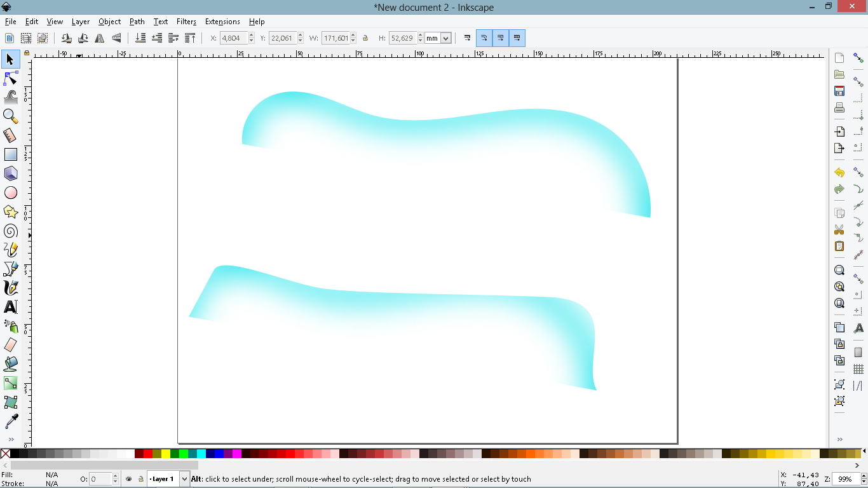868x488 pixels.
Task: Select the 3D Box tool
Action: click(10, 173)
